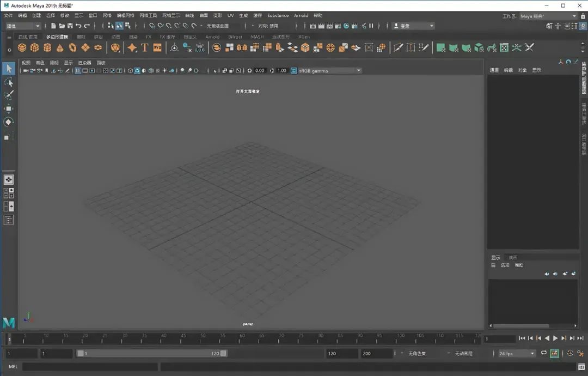588x376 pixels.
Task: Open the 文件 (File) menu
Action: click(x=8, y=15)
